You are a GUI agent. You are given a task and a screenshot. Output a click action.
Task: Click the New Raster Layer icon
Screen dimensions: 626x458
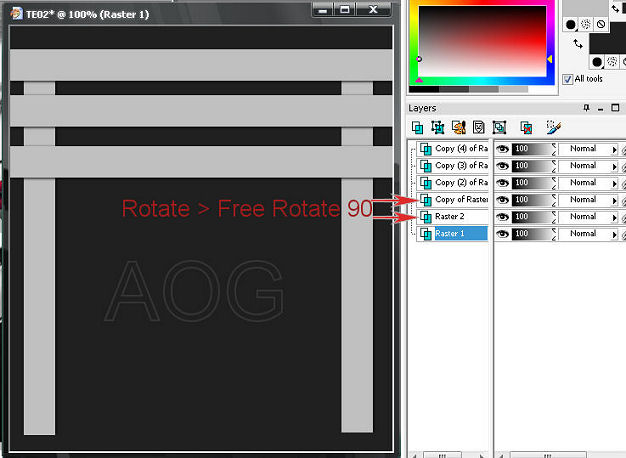click(x=418, y=128)
